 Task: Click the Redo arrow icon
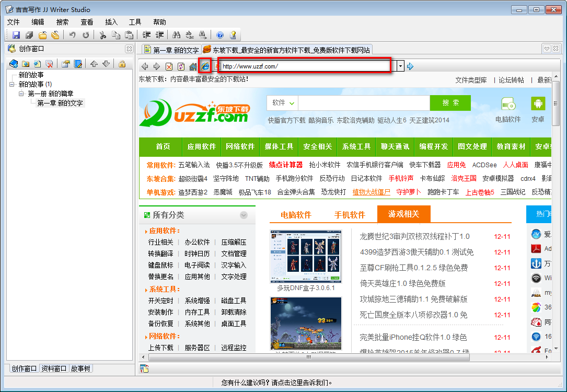86,35
